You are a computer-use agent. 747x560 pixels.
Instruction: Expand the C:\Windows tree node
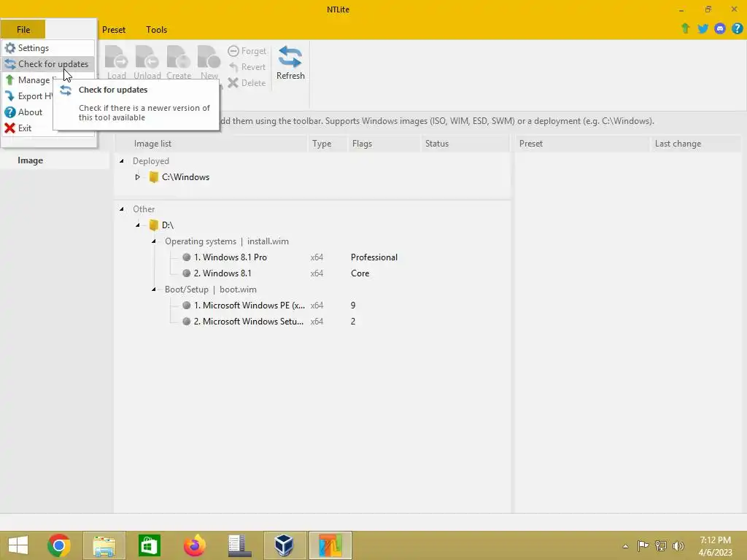[x=137, y=177]
